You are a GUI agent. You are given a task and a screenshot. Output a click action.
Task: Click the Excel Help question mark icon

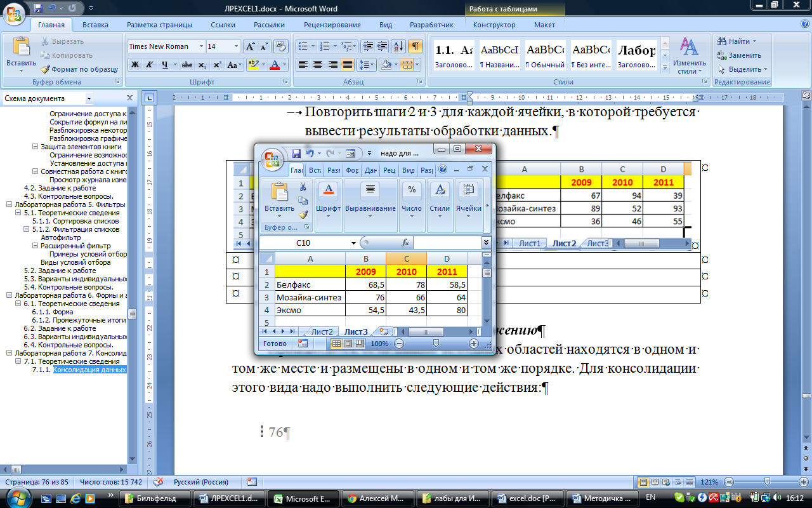443,170
